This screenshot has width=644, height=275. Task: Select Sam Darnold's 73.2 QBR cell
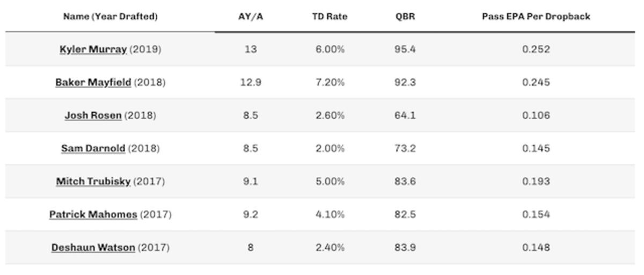[405, 149]
